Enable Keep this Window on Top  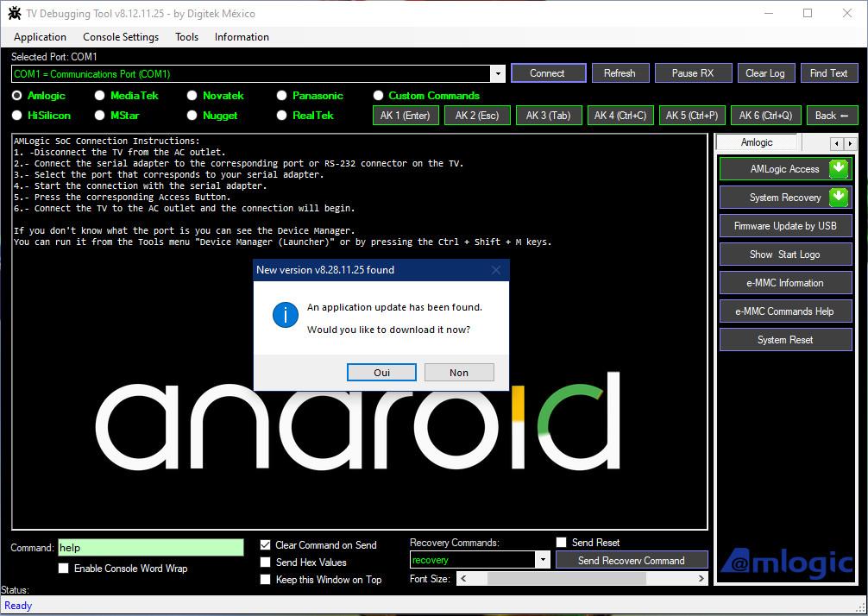265,579
